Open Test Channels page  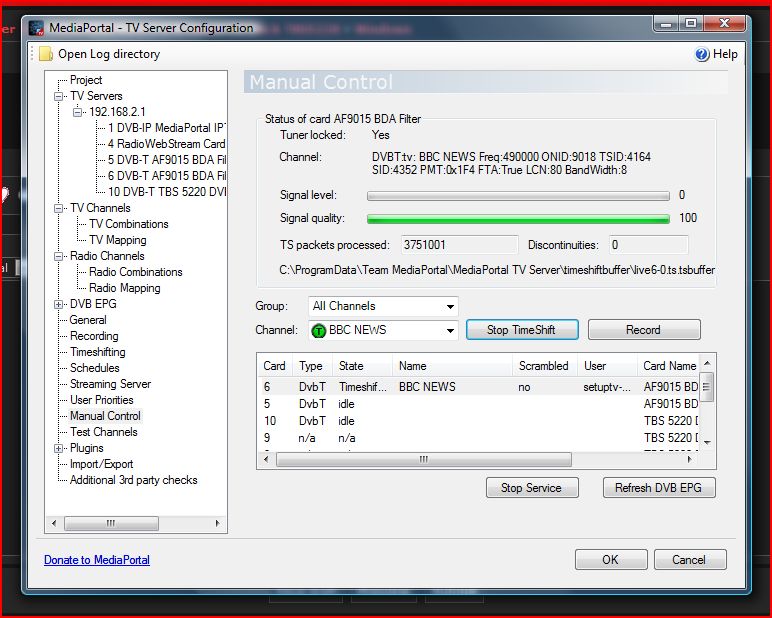click(103, 432)
